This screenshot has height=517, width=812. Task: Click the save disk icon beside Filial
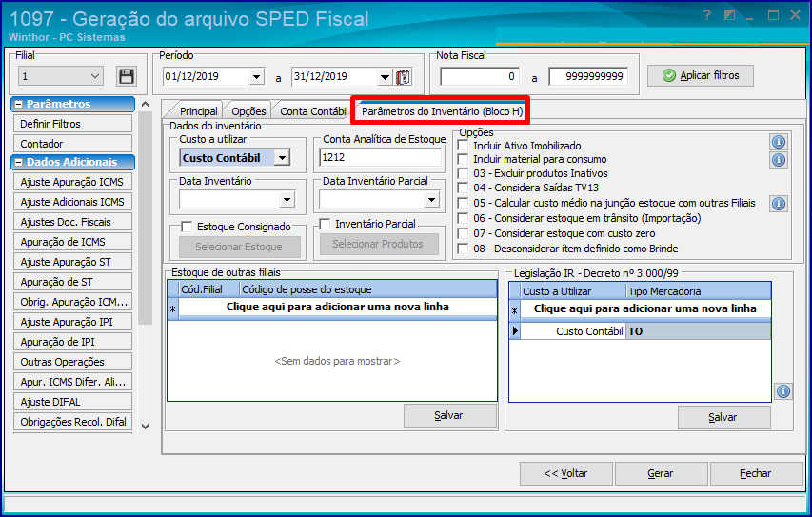pos(127,77)
